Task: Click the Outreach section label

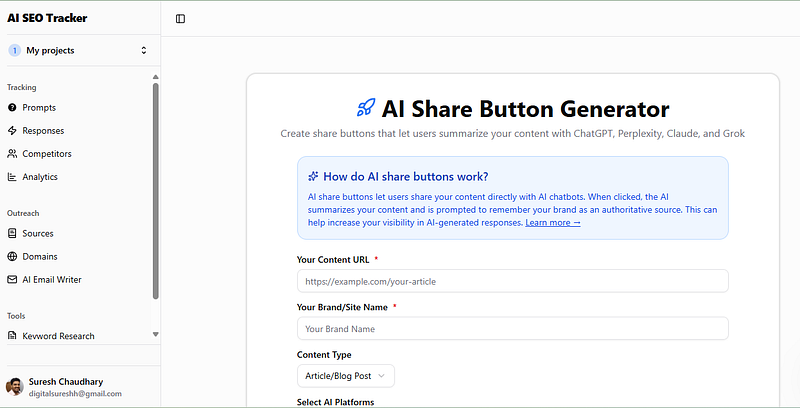Action: click(23, 213)
